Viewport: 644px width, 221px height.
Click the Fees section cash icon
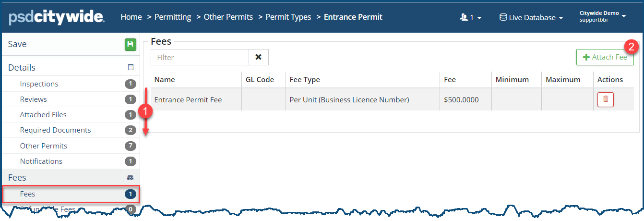[x=131, y=178]
